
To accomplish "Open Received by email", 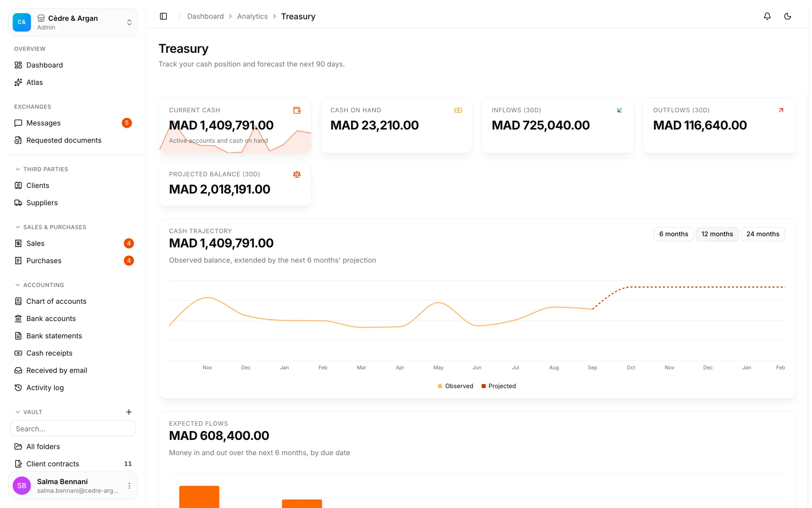I will tap(73, 370).
